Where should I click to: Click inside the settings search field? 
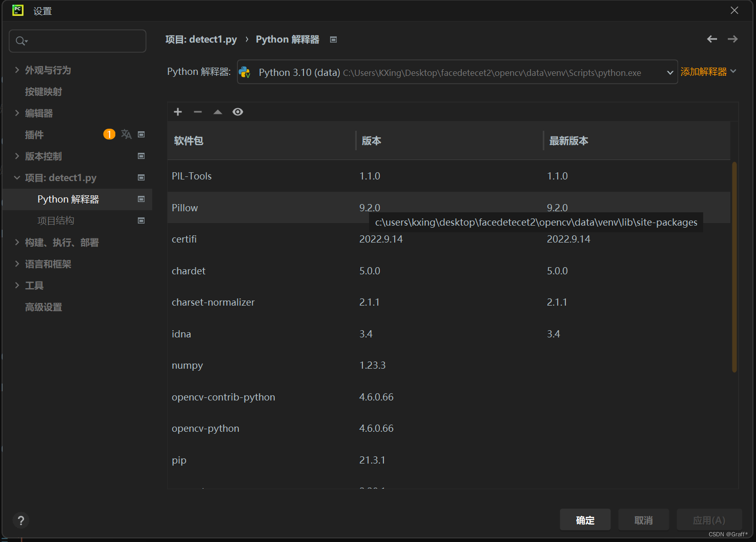[x=77, y=41]
